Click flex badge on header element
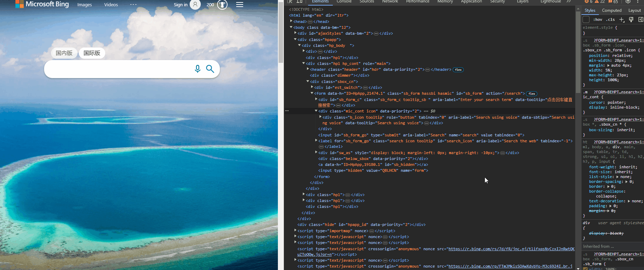The height and width of the screenshot is (270, 644). tap(459, 70)
